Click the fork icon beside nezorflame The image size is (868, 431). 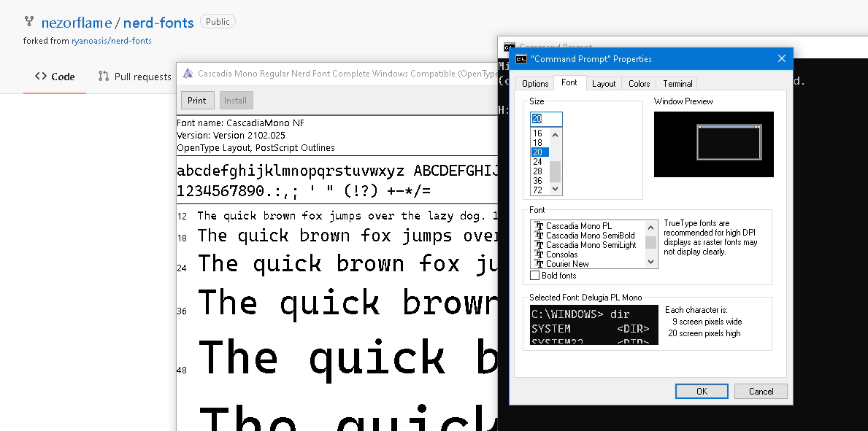coord(28,22)
